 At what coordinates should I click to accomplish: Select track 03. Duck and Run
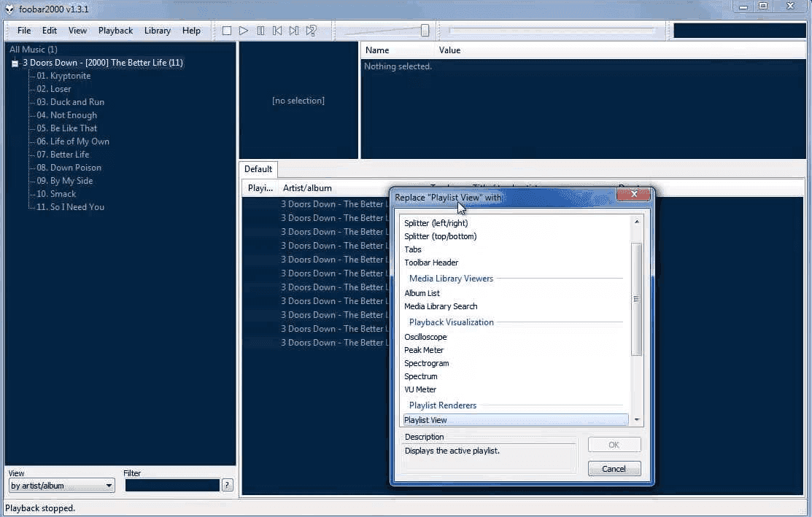71,102
